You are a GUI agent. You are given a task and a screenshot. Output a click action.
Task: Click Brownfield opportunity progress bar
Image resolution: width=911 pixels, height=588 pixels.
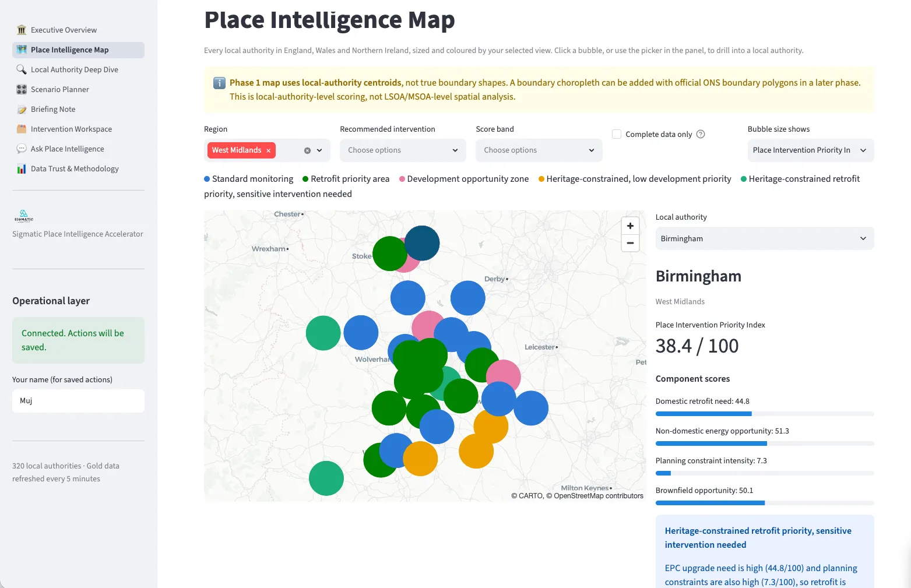click(x=765, y=503)
